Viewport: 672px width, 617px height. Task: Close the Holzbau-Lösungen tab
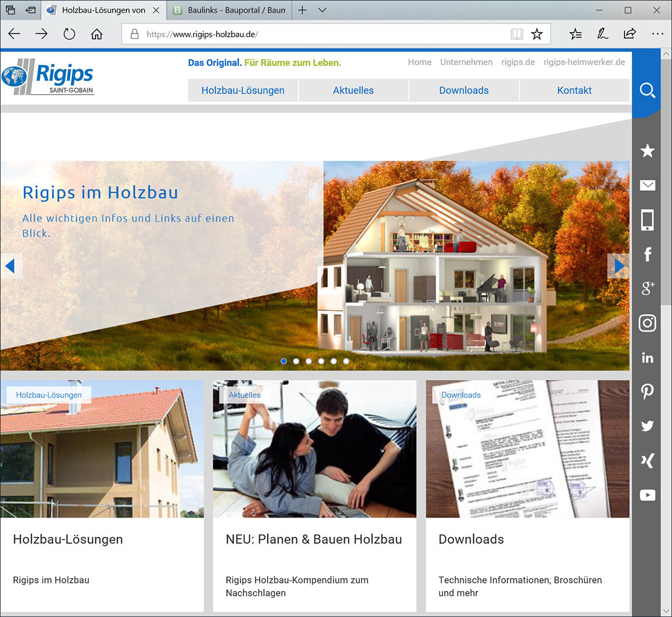point(156,10)
